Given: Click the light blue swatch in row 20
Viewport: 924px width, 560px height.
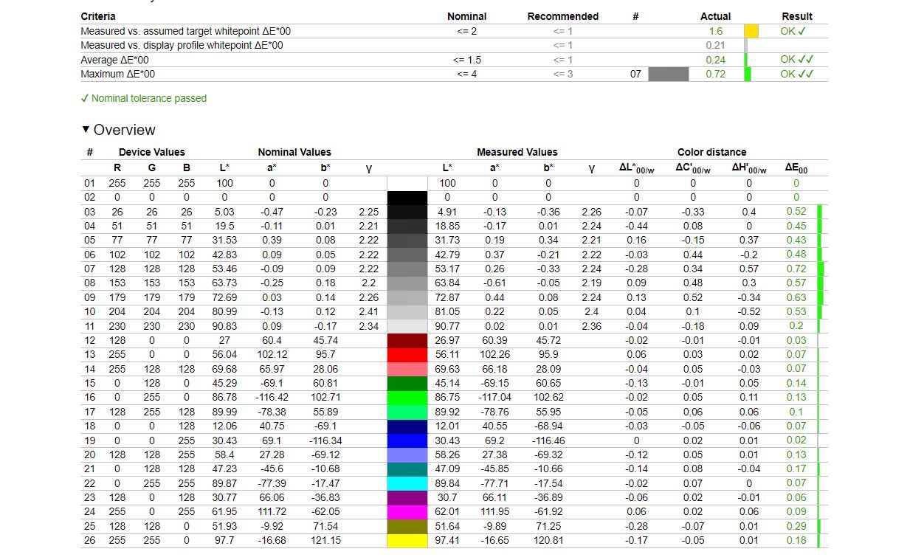Looking at the screenshot, I should click(407, 455).
